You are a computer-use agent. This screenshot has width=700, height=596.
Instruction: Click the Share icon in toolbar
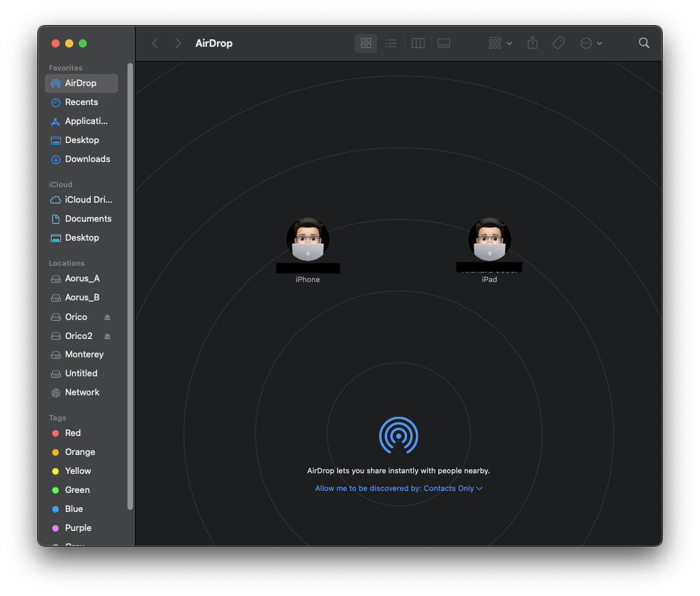pyautogui.click(x=532, y=43)
